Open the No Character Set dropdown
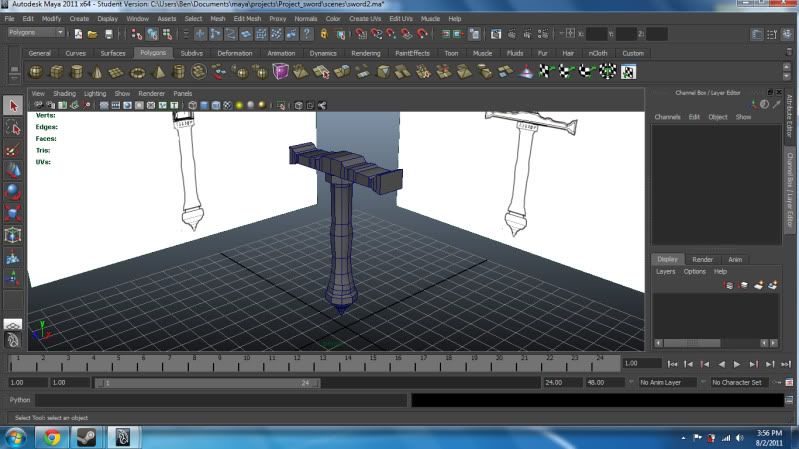The image size is (799, 449). click(x=740, y=382)
